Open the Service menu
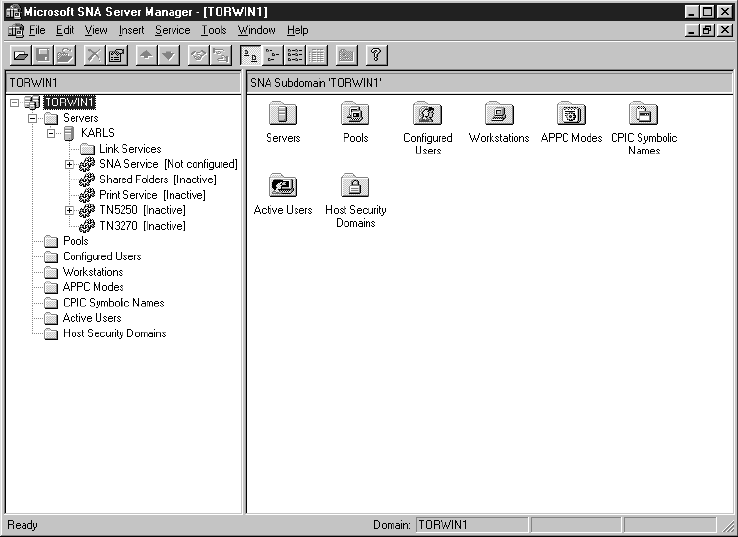The height and width of the screenshot is (537, 738). pyautogui.click(x=172, y=31)
